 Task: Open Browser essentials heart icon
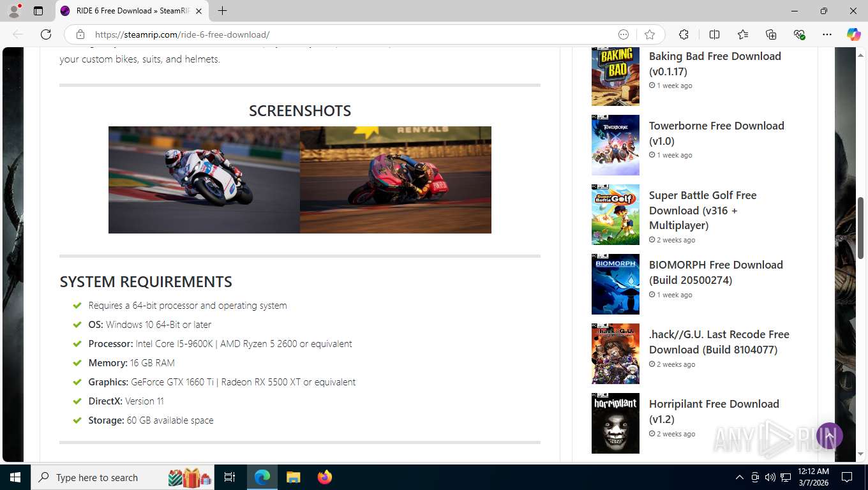[x=800, y=34]
